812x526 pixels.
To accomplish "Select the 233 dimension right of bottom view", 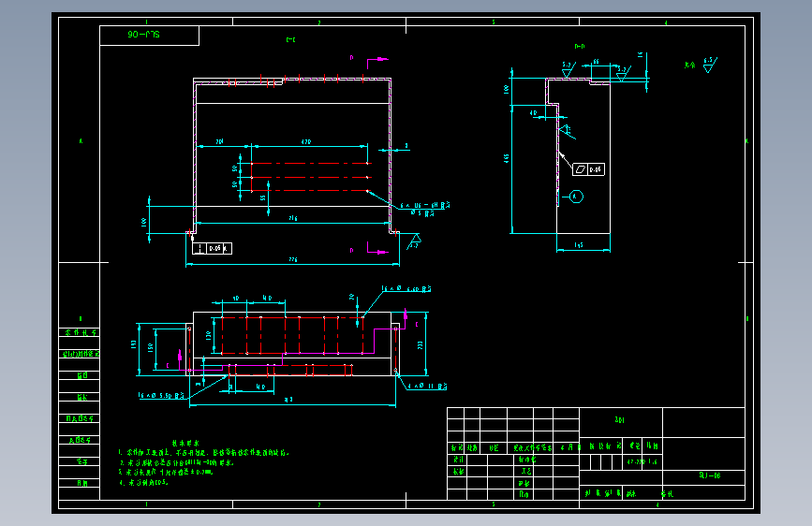I will point(420,344).
